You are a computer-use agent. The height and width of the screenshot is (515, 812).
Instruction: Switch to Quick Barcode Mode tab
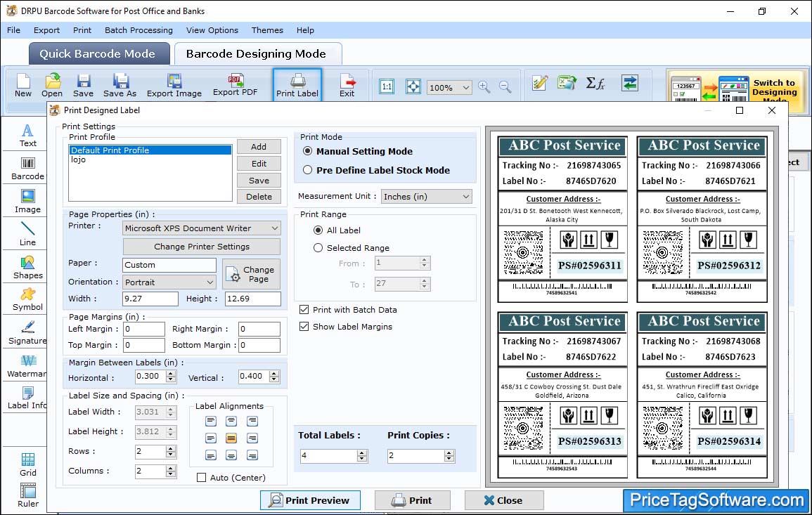click(99, 54)
